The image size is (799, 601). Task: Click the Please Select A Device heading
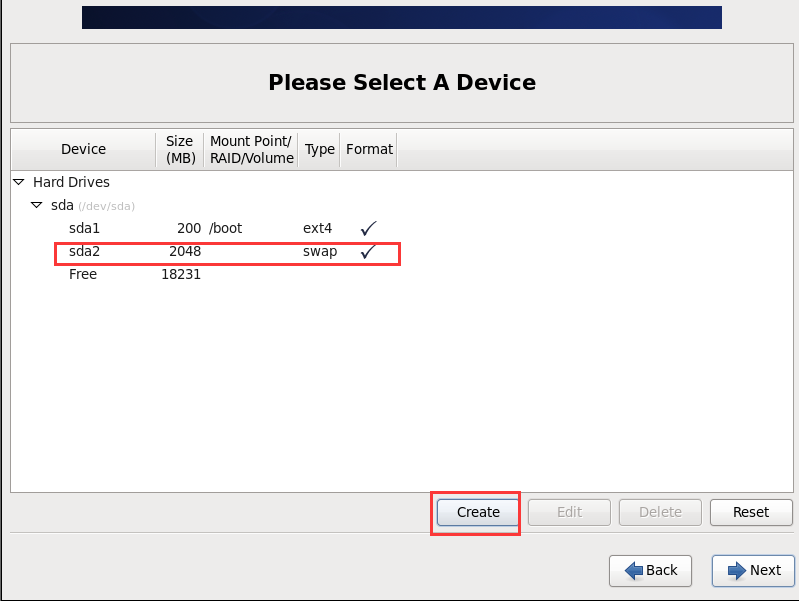pyautogui.click(x=402, y=83)
